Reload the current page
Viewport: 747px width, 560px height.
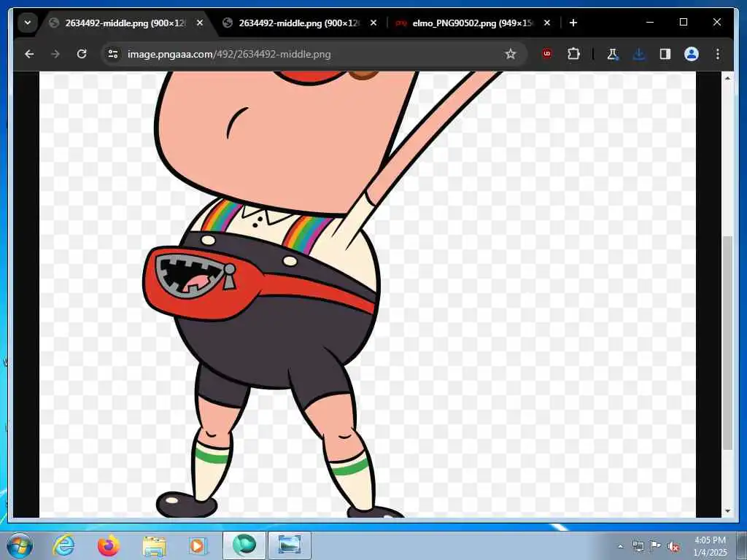pyautogui.click(x=82, y=54)
